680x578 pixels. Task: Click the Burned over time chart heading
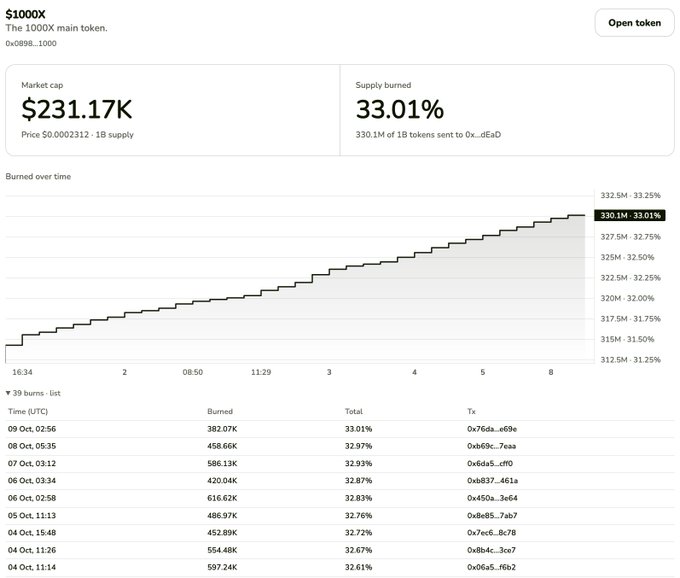click(x=38, y=176)
